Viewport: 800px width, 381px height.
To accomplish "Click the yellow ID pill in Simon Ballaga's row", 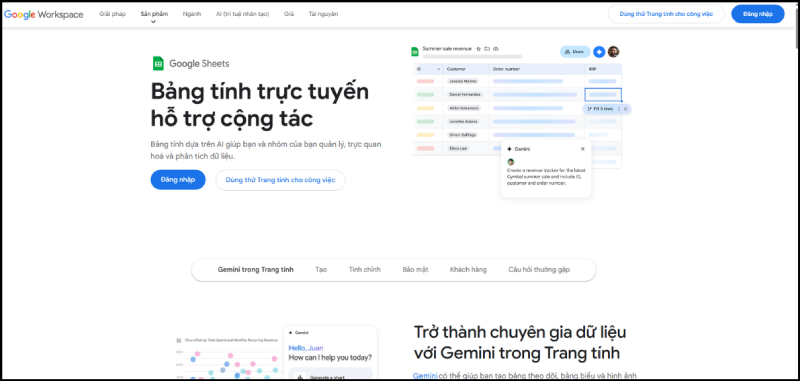I will pyautogui.click(x=425, y=135).
